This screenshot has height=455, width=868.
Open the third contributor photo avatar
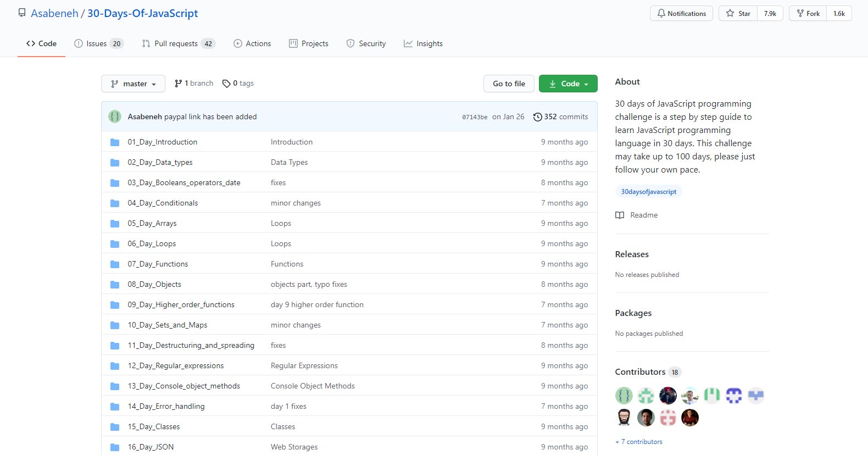pos(668,396)
